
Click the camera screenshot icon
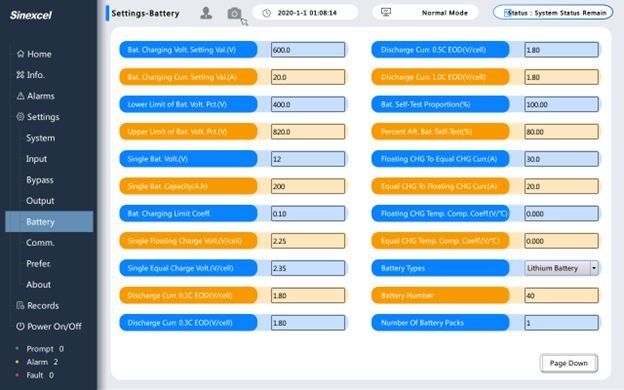pos(234,14)
